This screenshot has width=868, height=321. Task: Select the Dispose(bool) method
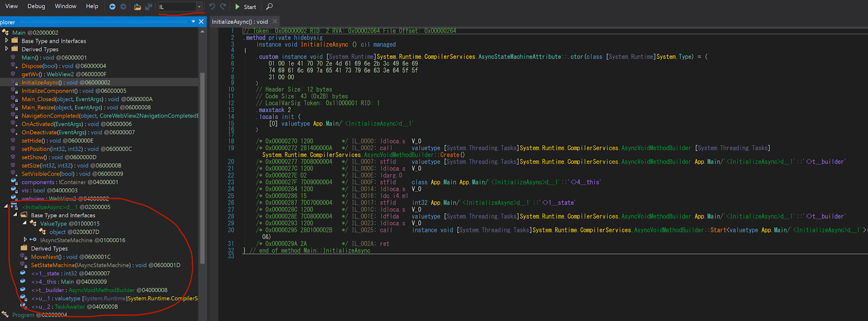point(63,66)
